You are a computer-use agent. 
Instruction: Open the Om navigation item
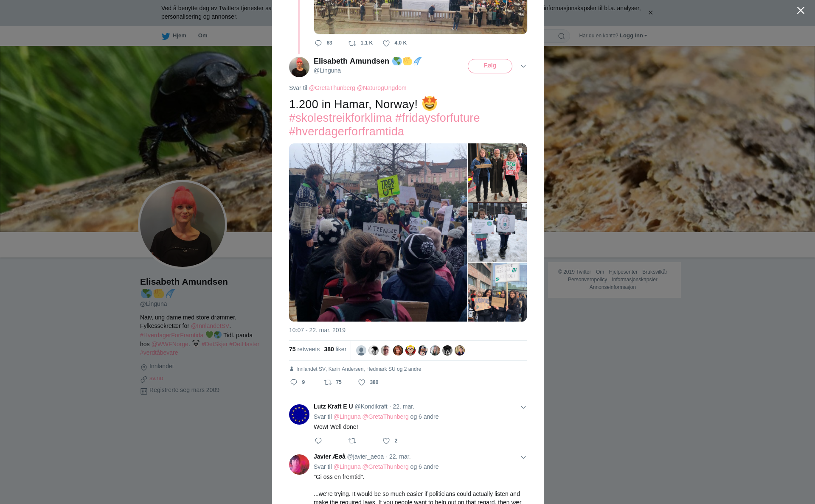(x=202, y=36)
